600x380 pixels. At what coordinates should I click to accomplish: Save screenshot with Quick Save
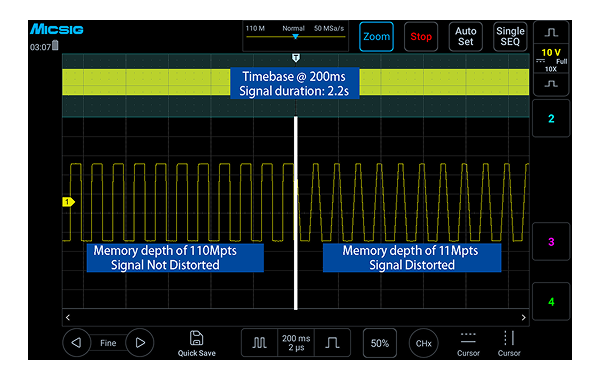(x=196, y=344)
